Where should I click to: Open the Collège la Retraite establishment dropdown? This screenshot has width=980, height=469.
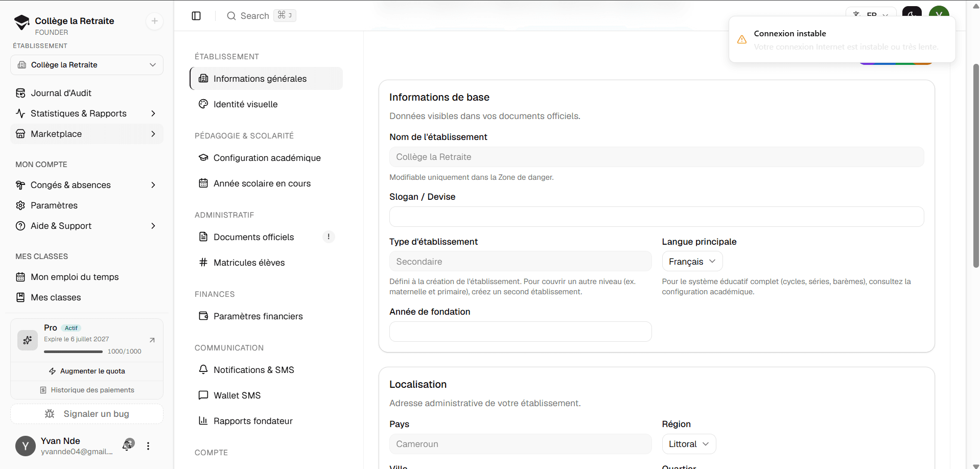pos(87,65)
